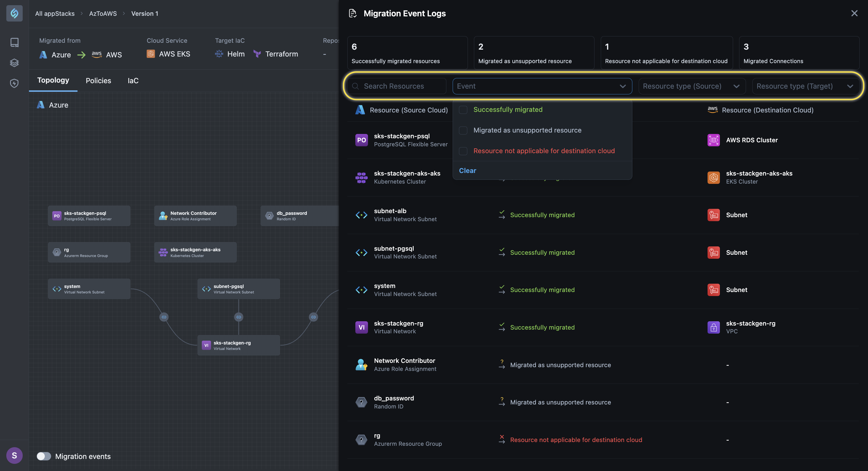
Task: Click the EKS Cluster destination icon
Action: (713, 178)
